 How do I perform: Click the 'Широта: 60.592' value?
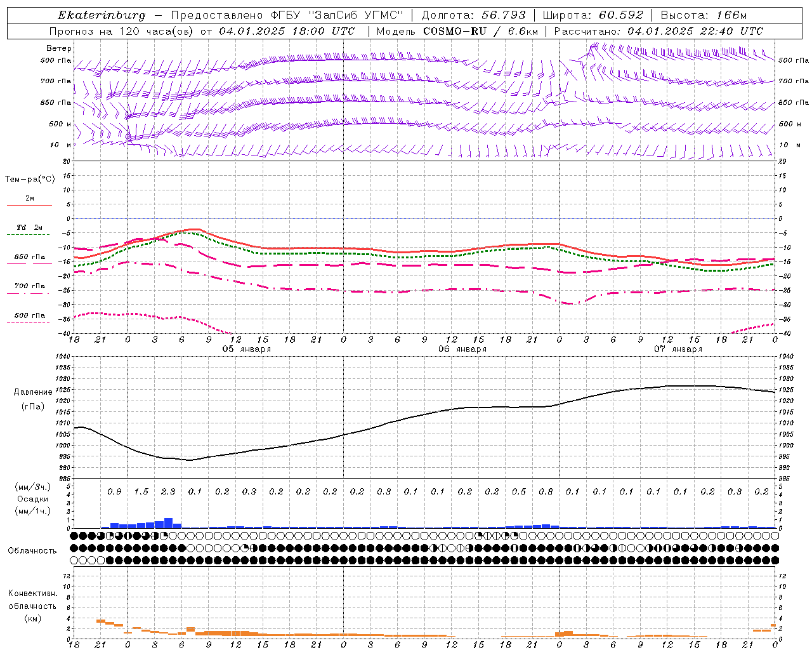593,15
